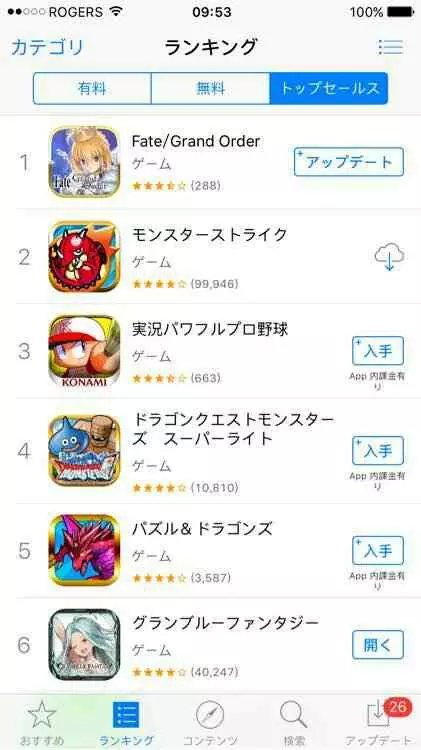Tap 開く button for グランブルーファンタジー
The image size is (421, 750).
point(378,645)
